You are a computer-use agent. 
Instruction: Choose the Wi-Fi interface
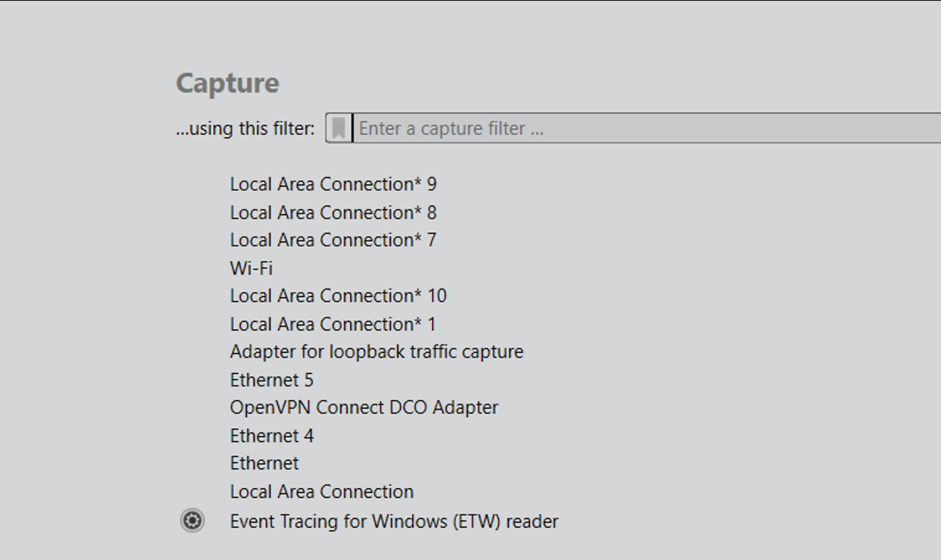point(252,268)
